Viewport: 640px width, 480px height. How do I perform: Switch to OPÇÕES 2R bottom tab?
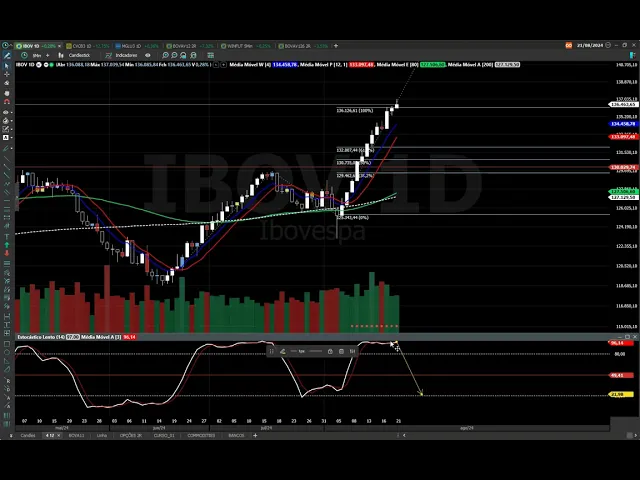click(x=131, y=436)
